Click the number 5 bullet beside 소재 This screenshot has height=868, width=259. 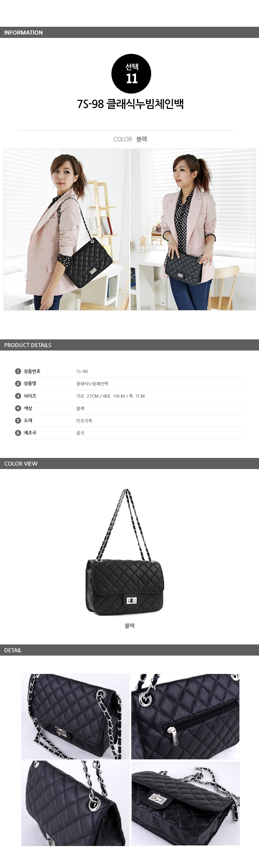(x=18, y=421)
